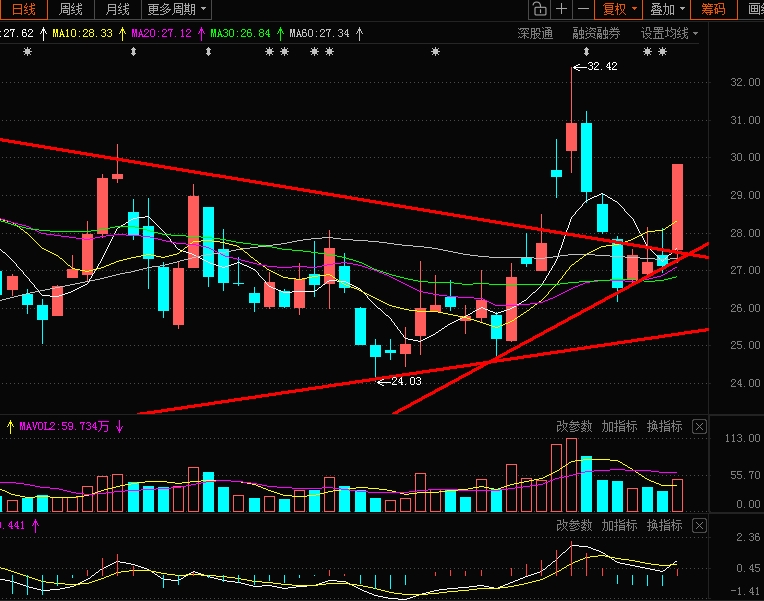Screen dimensions: 764x601
Task: Click the tallest volume bar in volume panel
Action: click(572, 475)
